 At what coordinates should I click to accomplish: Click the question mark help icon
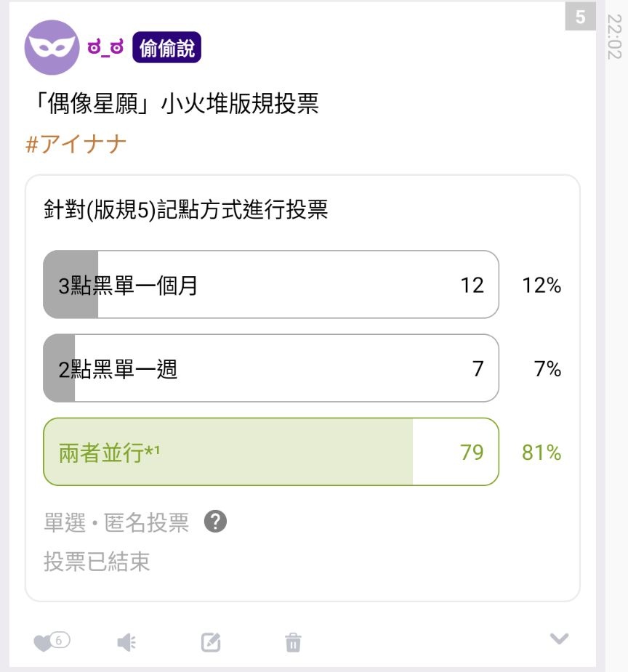[x=215, y=522]
